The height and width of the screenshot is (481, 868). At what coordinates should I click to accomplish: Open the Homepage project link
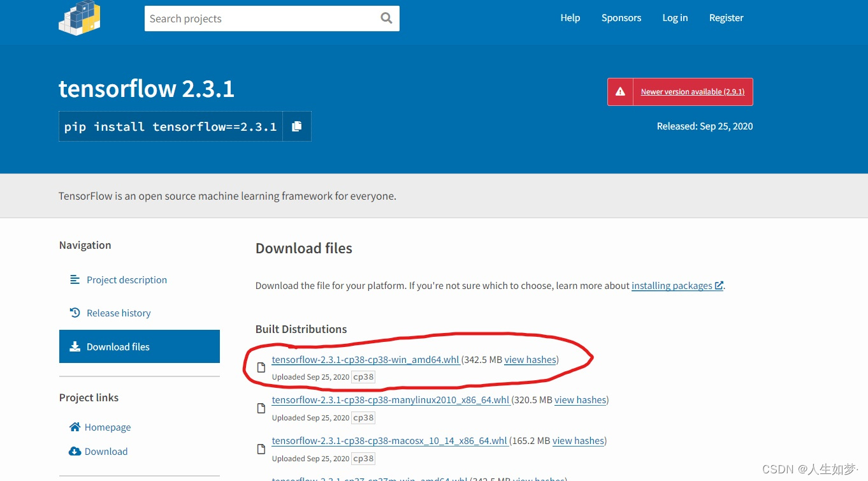pyautogui.click(x=108, y=427)
